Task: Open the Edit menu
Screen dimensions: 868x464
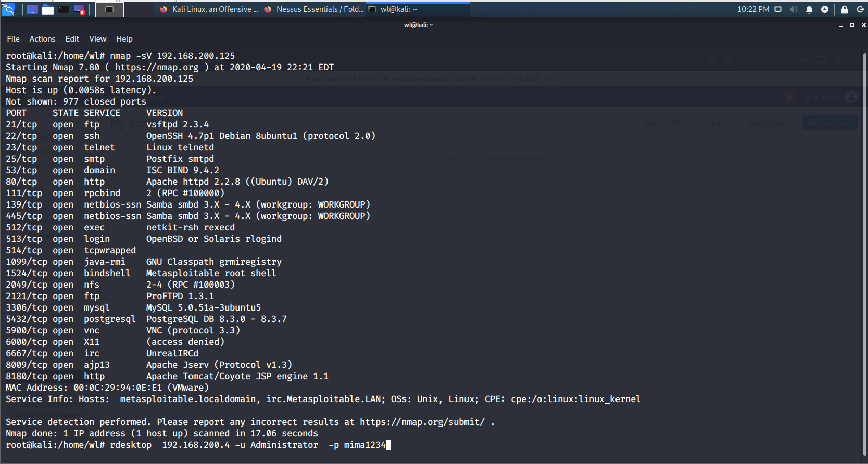Action: coord(72,39)
